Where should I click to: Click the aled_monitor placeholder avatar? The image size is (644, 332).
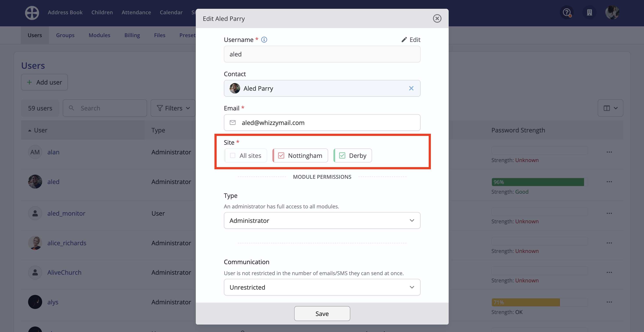(35, 213)
